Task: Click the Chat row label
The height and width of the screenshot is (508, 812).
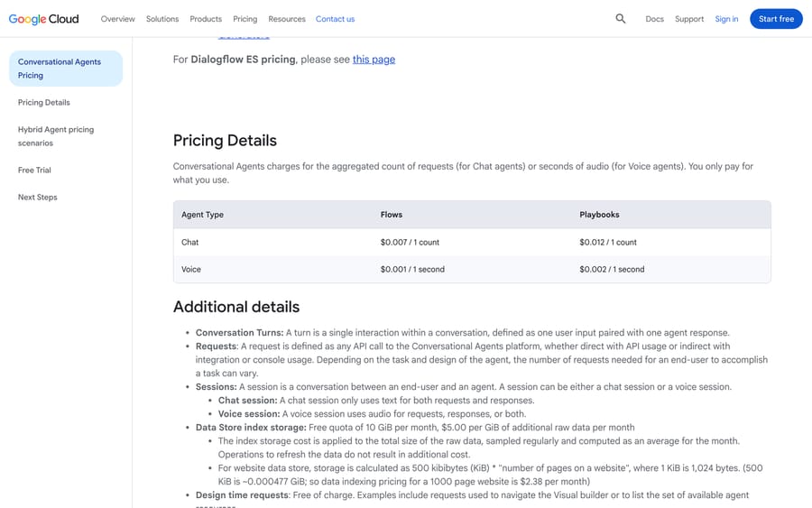Action: [190, 243]
